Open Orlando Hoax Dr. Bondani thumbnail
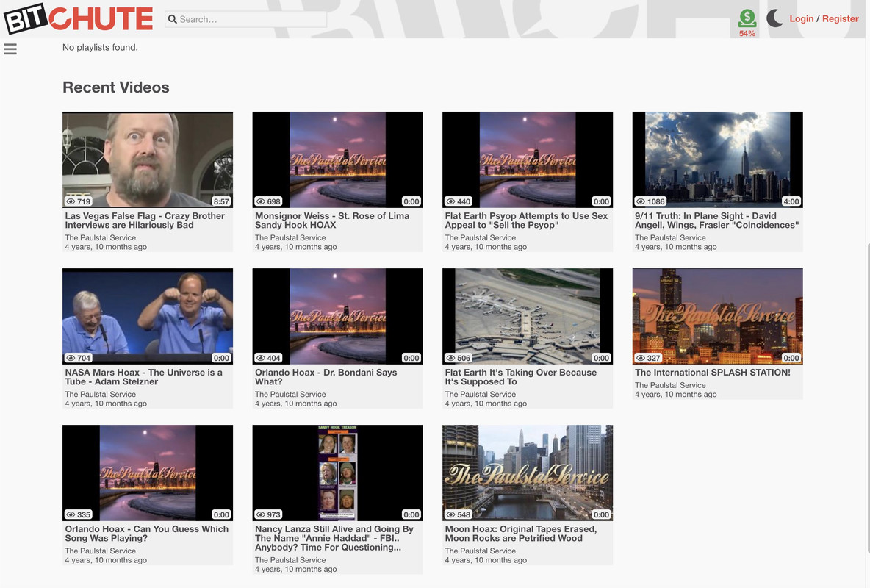 tap(337, 316)
